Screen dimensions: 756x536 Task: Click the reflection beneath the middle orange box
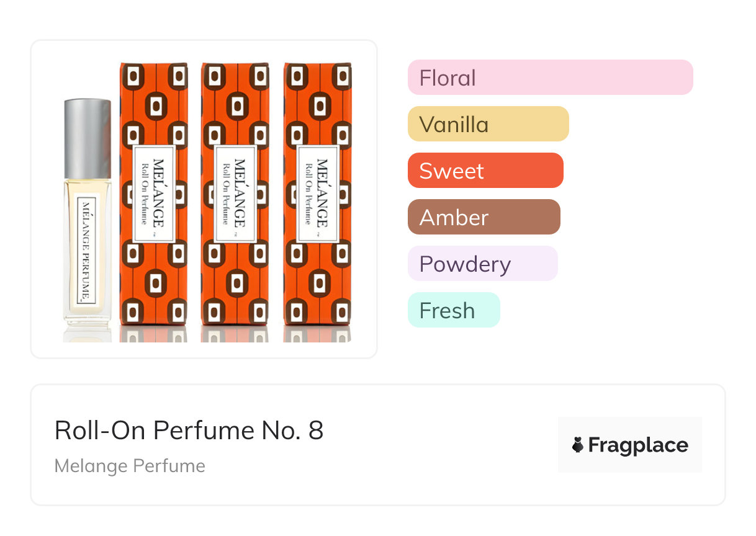tap(235, 334)
